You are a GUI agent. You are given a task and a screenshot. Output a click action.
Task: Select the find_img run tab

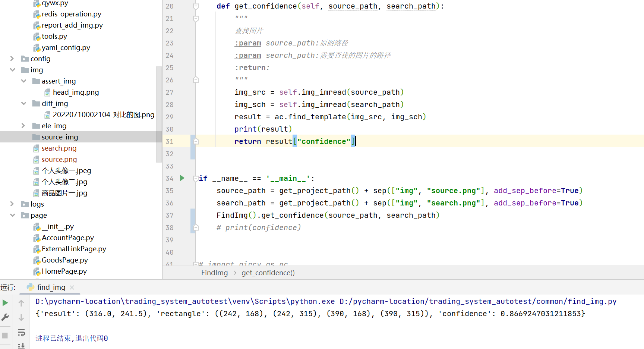pos(51,287)
